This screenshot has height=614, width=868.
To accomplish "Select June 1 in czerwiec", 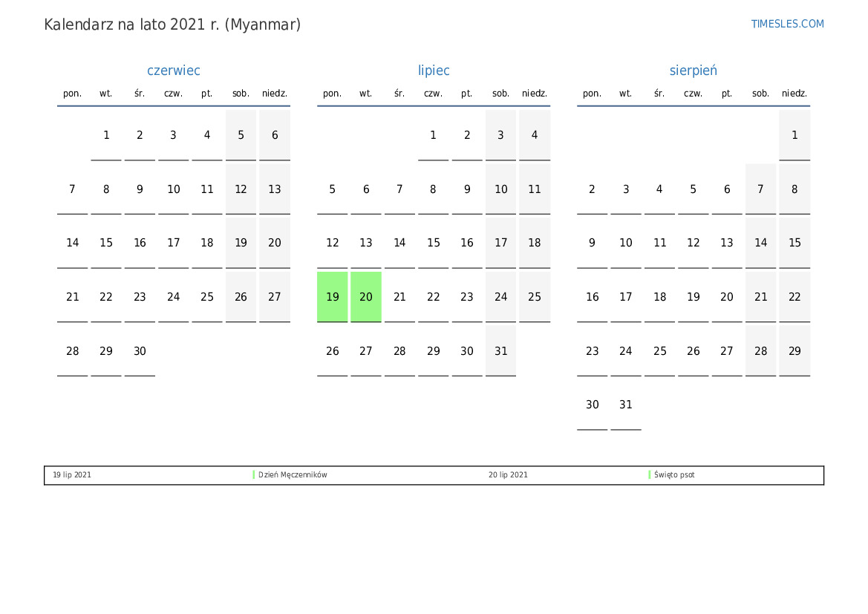I will pos(106,135).
